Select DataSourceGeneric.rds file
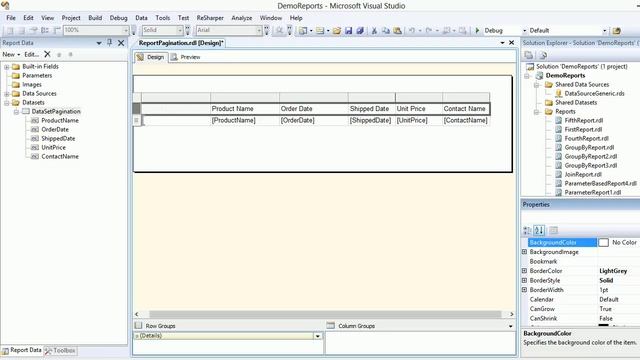The image size is (640, 360). (594, 93)
